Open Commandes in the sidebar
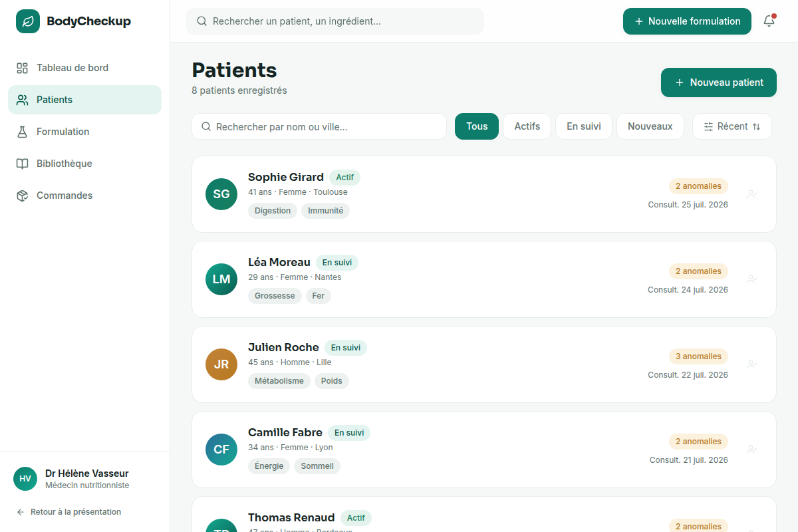Screen dimensions: 798x532 point(84,196)
